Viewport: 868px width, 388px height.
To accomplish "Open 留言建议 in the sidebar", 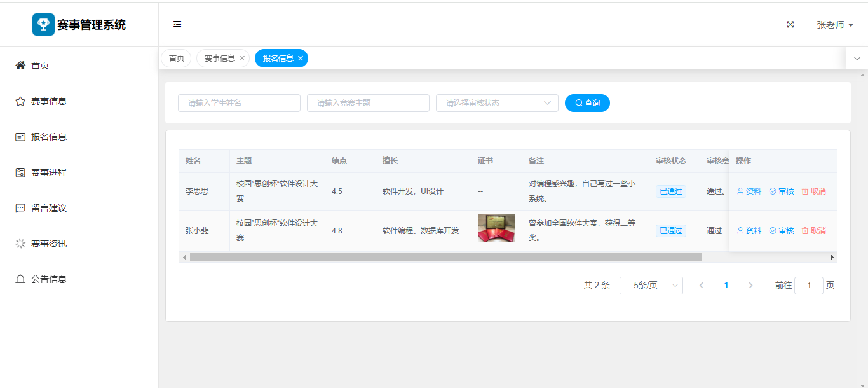I will click(x=48, y=208).
